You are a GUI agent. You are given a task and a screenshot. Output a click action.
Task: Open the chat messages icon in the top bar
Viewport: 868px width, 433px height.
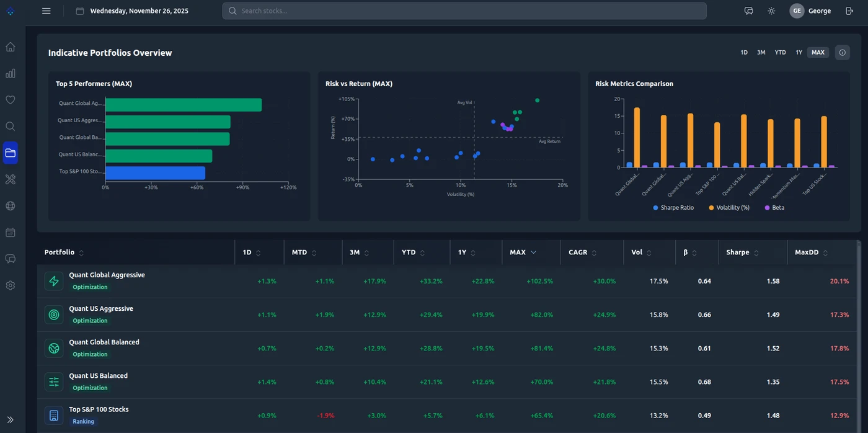click(749, 11)
